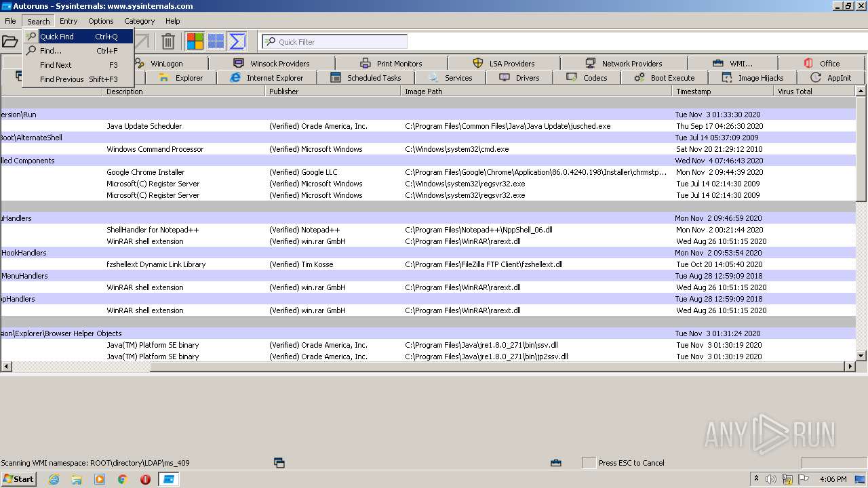Switch to the Image Hijacks tab
The image size is (868, 488).
753,78
